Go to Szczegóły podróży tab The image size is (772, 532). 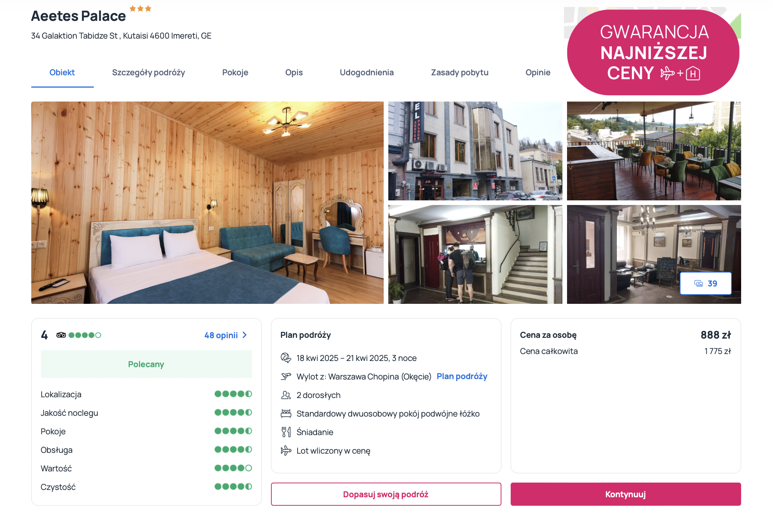(149, 73)
